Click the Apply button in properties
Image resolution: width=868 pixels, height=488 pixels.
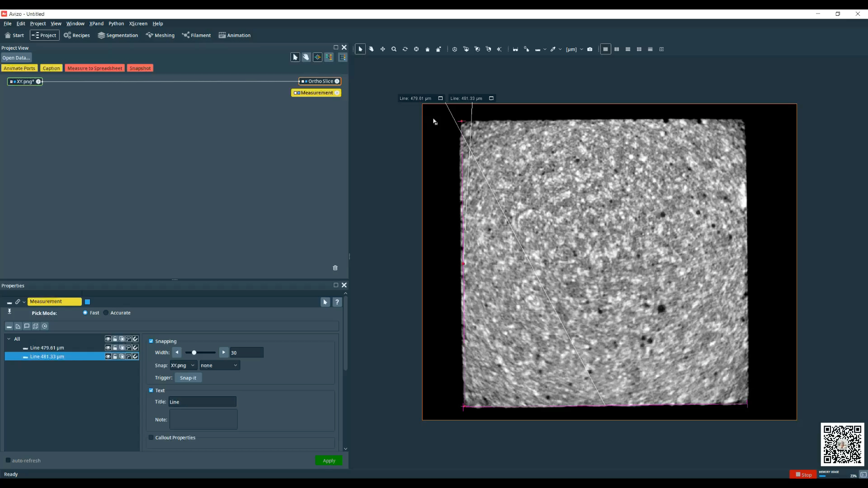(x=329, y=460)
